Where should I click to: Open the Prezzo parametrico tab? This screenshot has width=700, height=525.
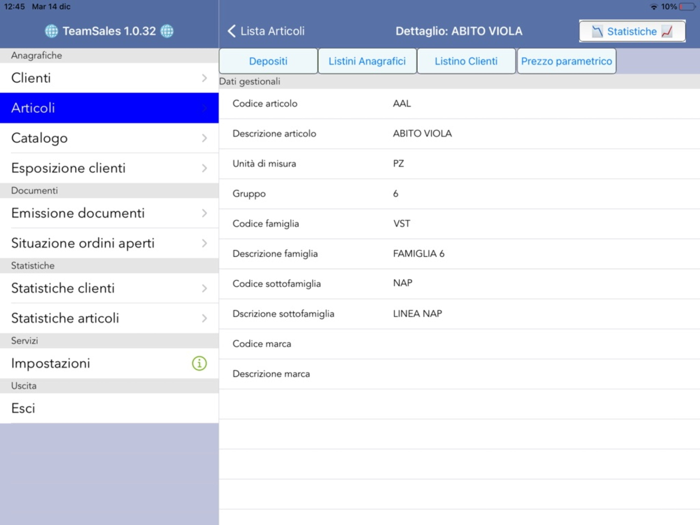tap(567, 61)
